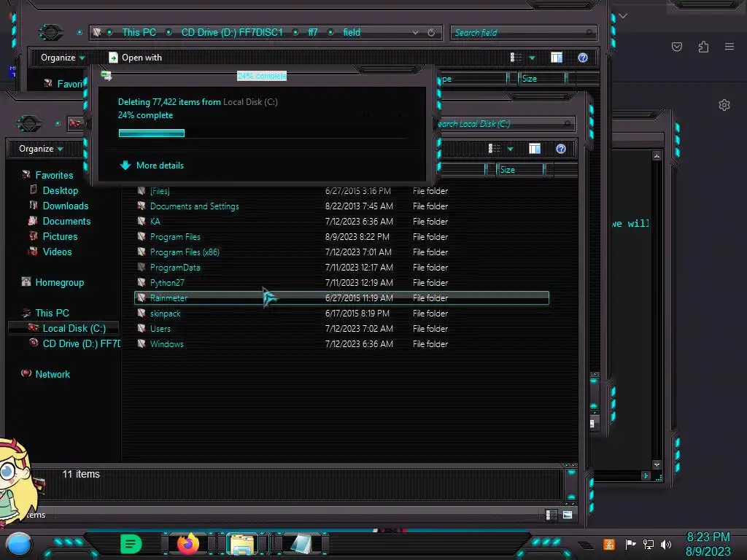This screenshot has width=747, height=560.
Task: Select This PC in navigation pane
Action: coord(52,313)
